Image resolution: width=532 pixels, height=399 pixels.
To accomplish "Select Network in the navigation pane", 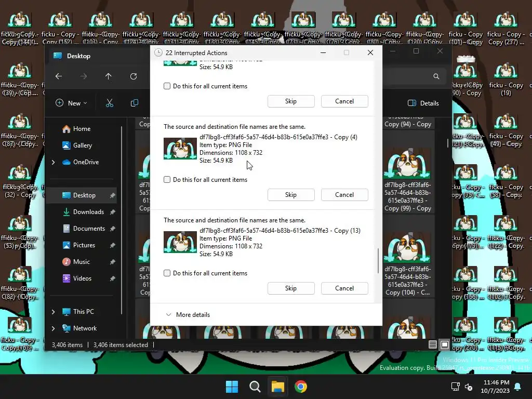I will click(85, 328).
